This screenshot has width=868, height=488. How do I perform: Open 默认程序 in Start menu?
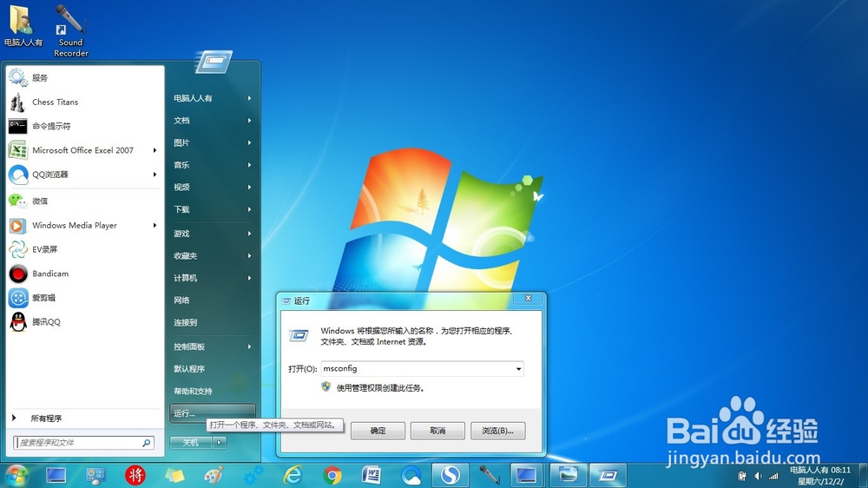coord(213,369)
